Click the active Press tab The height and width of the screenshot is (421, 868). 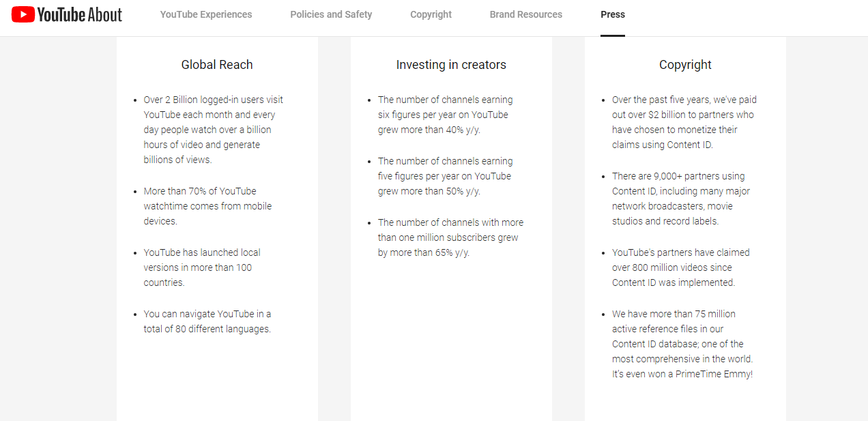[x=613, y=14]
